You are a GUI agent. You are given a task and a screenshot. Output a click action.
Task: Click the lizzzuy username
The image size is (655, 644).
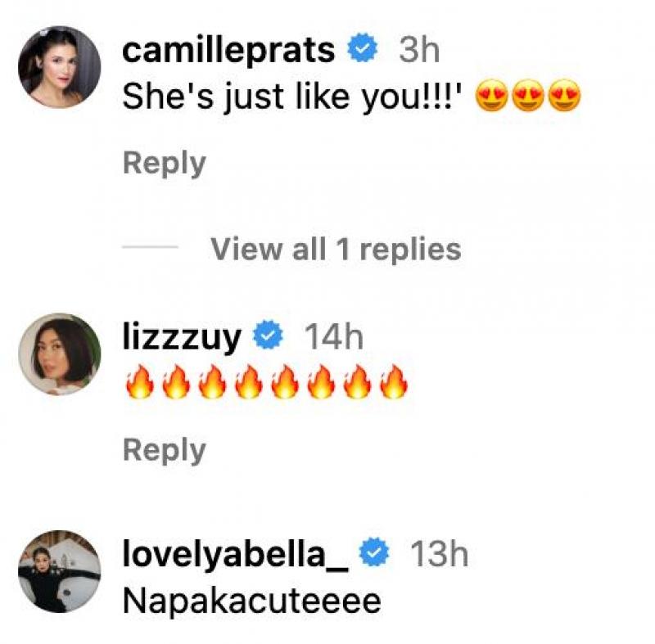182,339
